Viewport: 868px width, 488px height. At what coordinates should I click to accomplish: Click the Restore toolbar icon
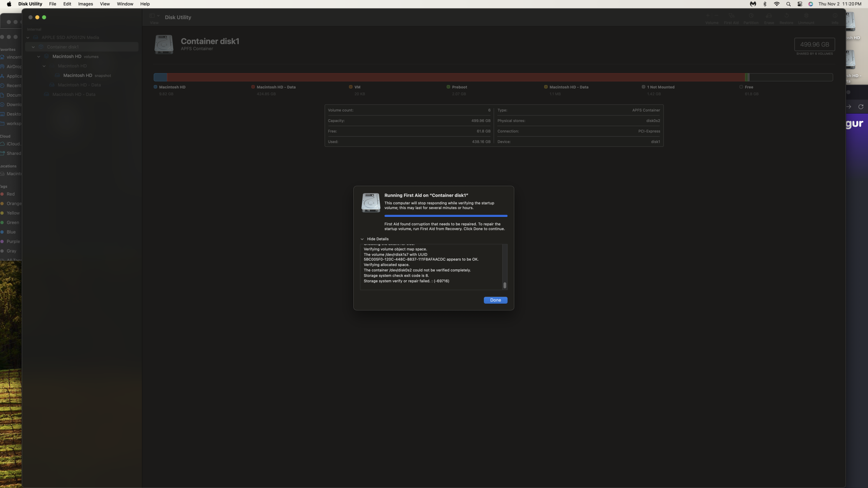tap(786, 16)
